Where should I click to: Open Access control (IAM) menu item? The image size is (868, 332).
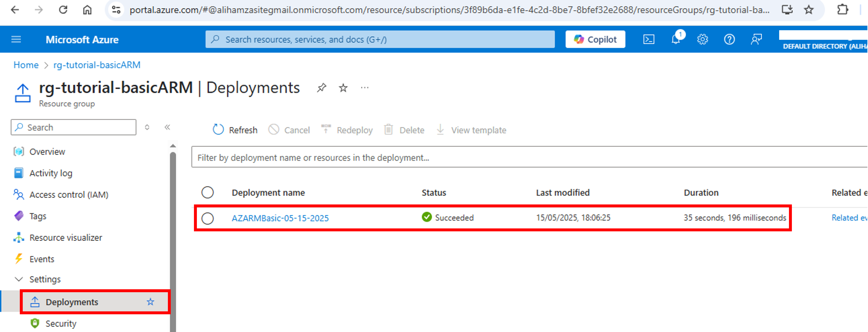click(x=69, y=195)
